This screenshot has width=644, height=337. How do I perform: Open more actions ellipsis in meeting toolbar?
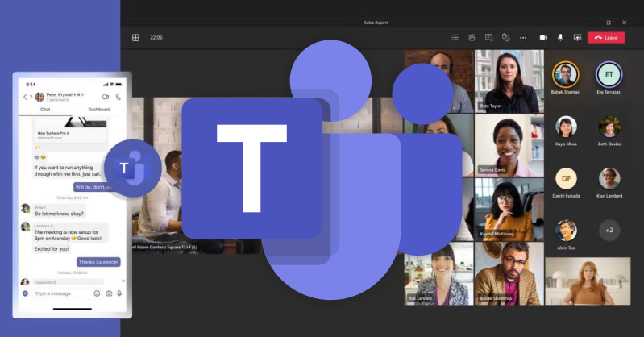tap(523, 37)
